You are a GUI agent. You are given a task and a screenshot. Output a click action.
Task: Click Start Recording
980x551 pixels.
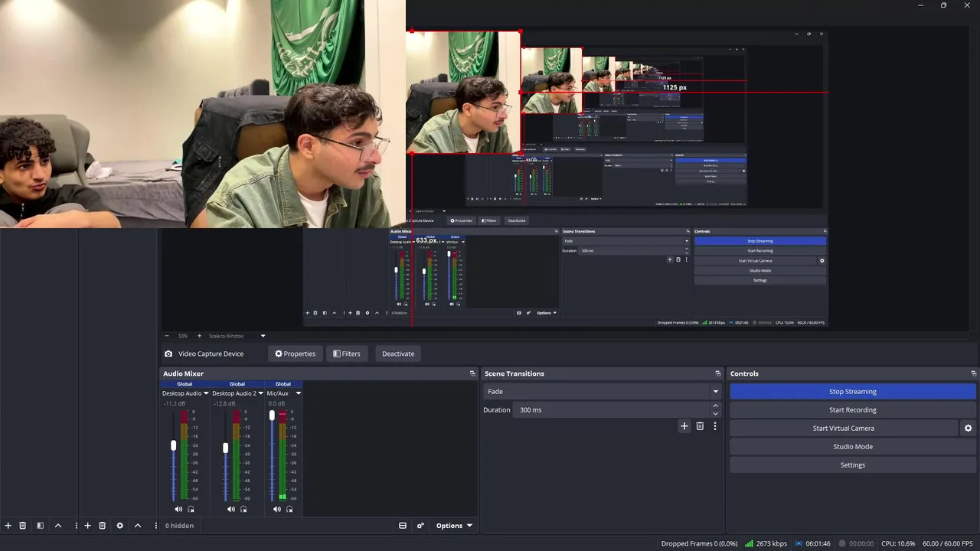point(852,410)
